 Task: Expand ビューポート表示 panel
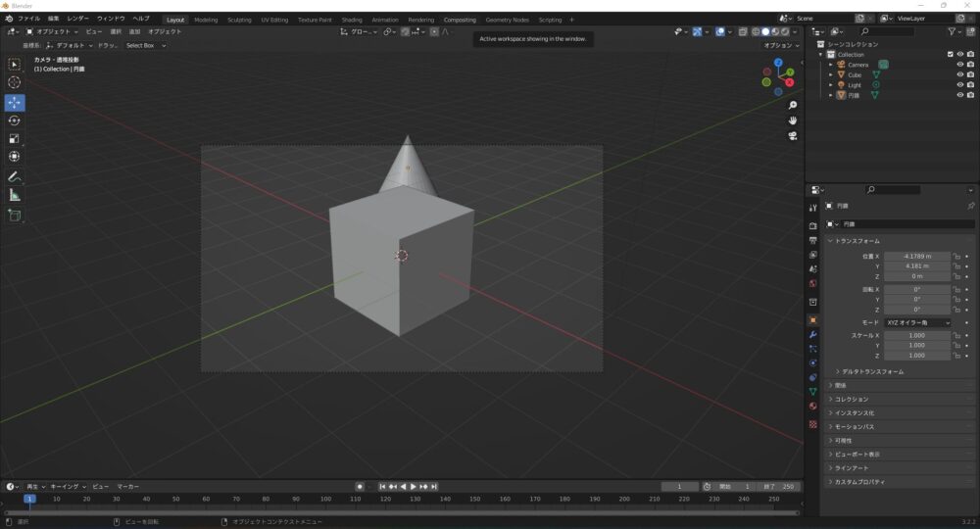tap(900, 454)
